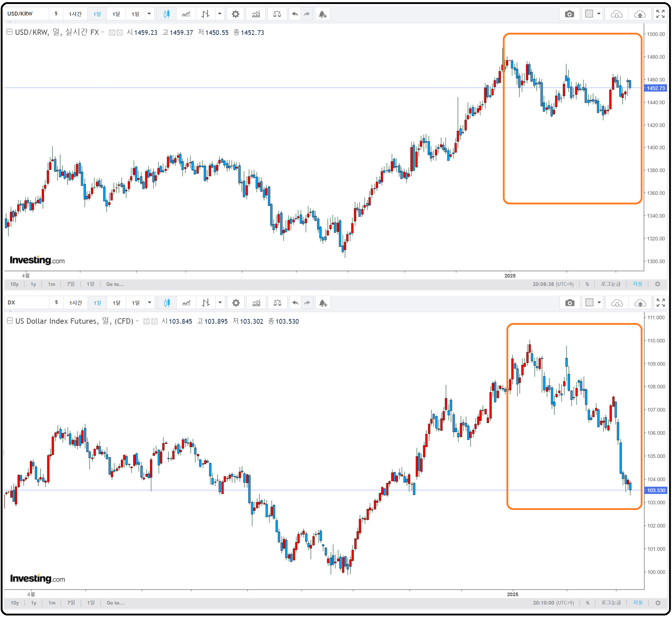Click the DX symbol input field
The image size is (672, 618).
pyautogui.click(x=27, y=303)
